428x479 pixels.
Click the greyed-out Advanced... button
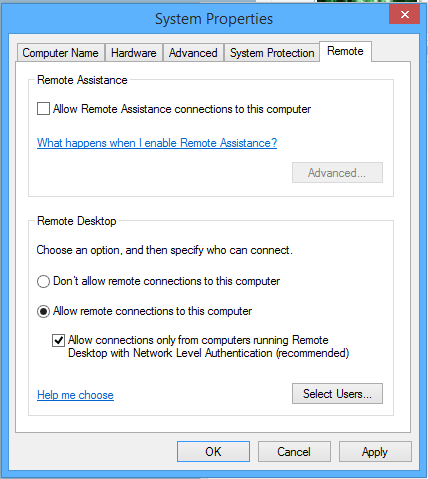tap(337, 173)
